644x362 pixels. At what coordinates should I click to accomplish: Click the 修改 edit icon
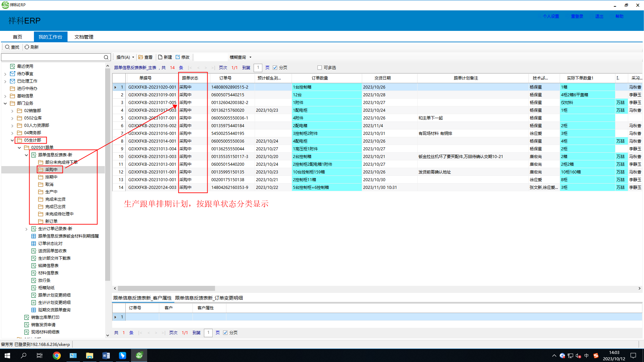point(178,57)
